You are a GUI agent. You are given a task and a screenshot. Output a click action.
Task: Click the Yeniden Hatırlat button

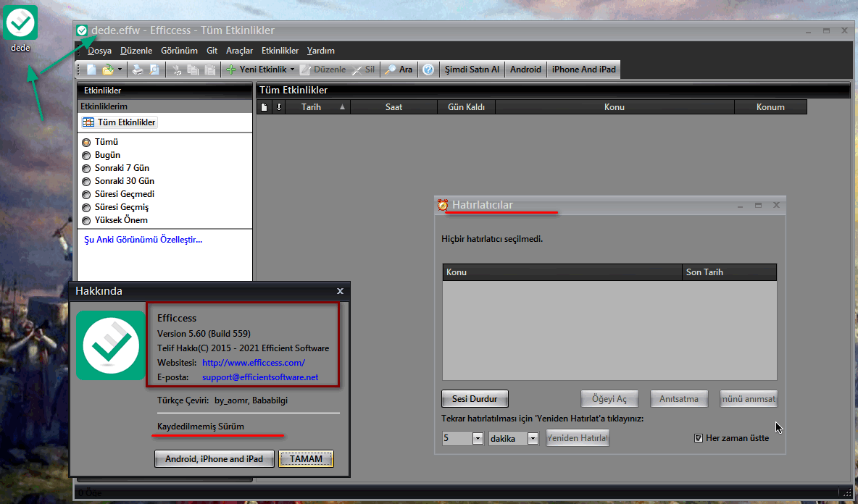578,438
